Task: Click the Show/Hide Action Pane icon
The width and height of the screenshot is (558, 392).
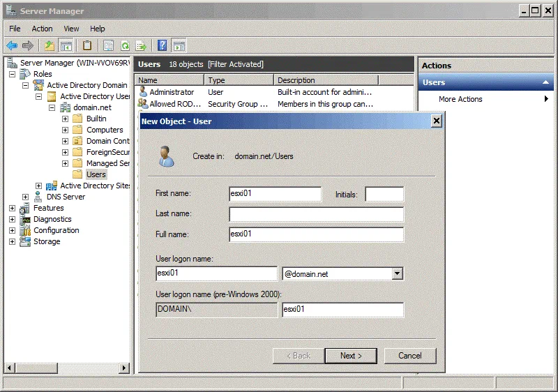Action: tap(179, 46)
